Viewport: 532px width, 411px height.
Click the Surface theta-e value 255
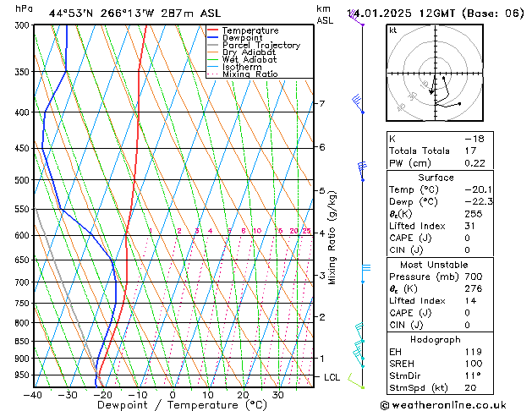click(x=474, y=214)
